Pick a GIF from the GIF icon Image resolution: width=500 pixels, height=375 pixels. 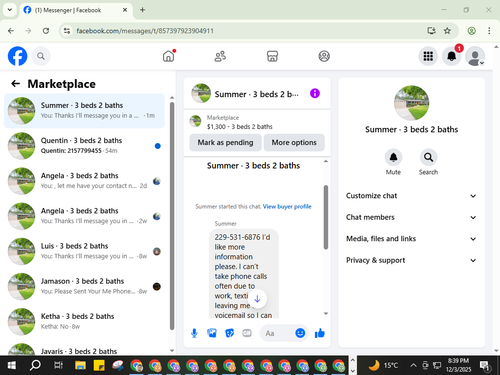pyautogui.click(x=247, y=333)
